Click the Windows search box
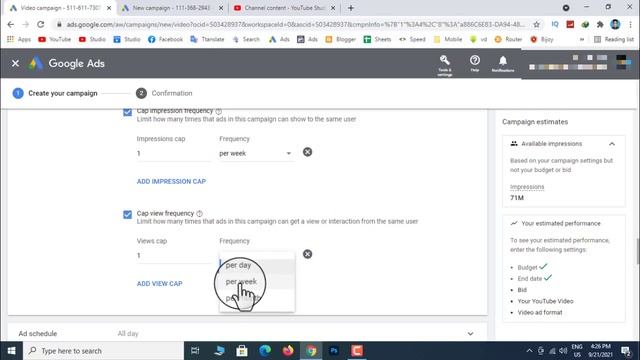Image resolution: width=640 pixels, height=360 pixels. tap(104, 351)
